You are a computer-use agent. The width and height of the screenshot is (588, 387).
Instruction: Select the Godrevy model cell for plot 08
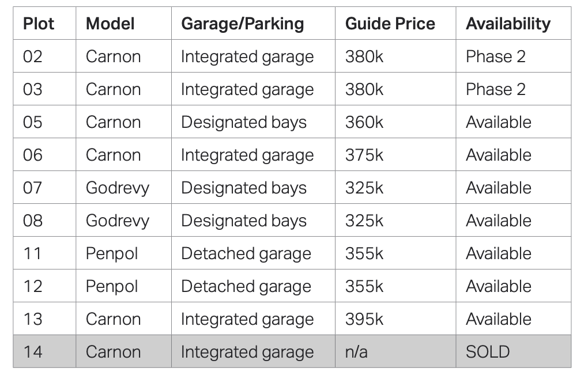[x=117, y=221]
